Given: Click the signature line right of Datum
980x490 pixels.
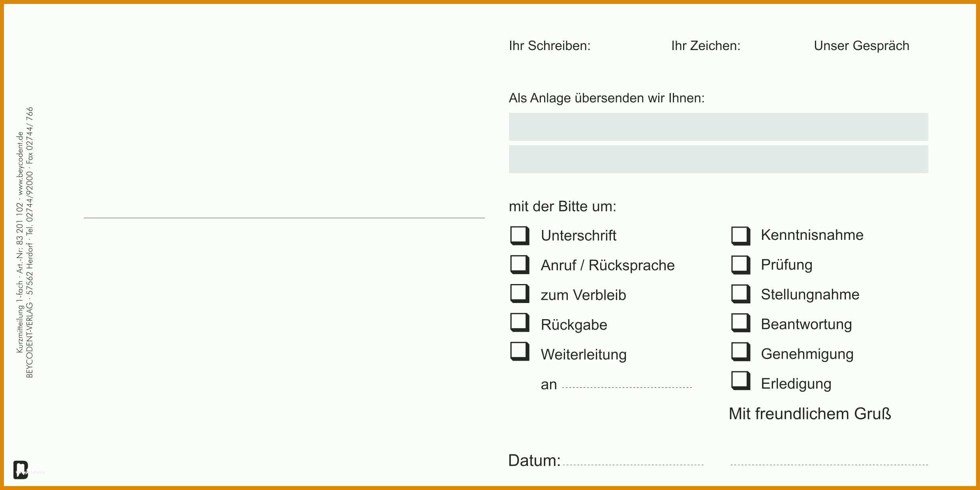Looking at the screenshot, I should pyautogui.click(x=829, y=464).
